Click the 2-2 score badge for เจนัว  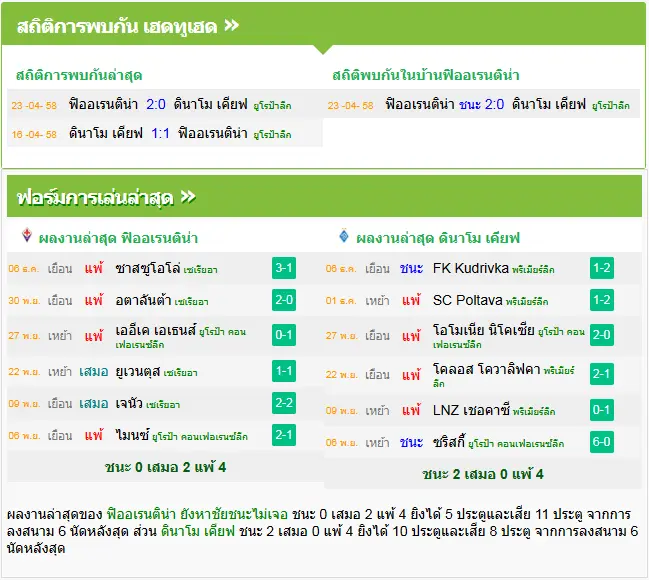coord(284,403)
